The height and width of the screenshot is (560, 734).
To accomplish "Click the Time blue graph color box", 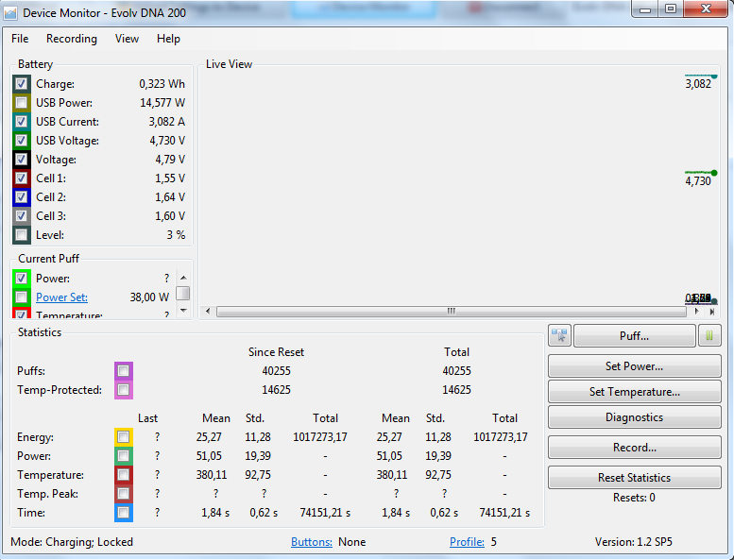I will 123,513.
